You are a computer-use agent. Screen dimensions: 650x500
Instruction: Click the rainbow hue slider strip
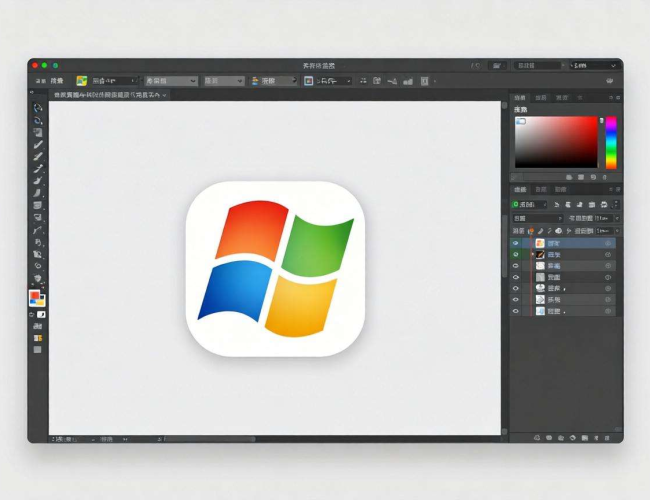[x=611, y=143]
